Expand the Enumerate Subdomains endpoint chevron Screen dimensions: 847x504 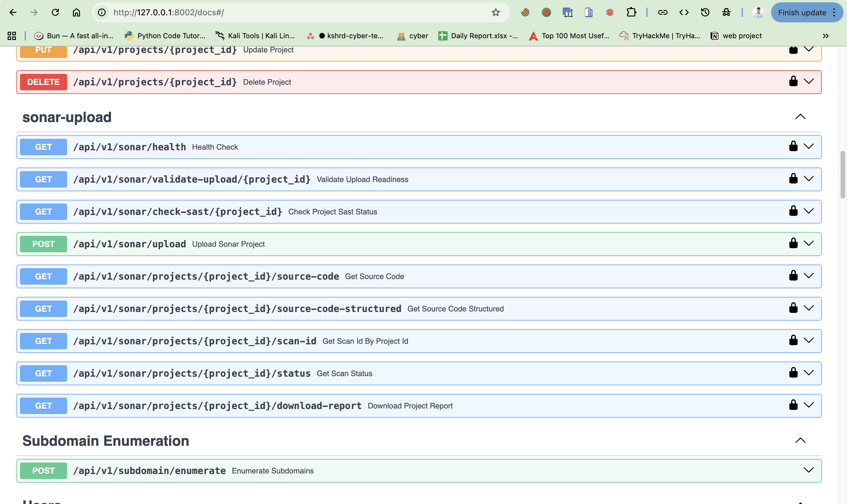(809, 470)
